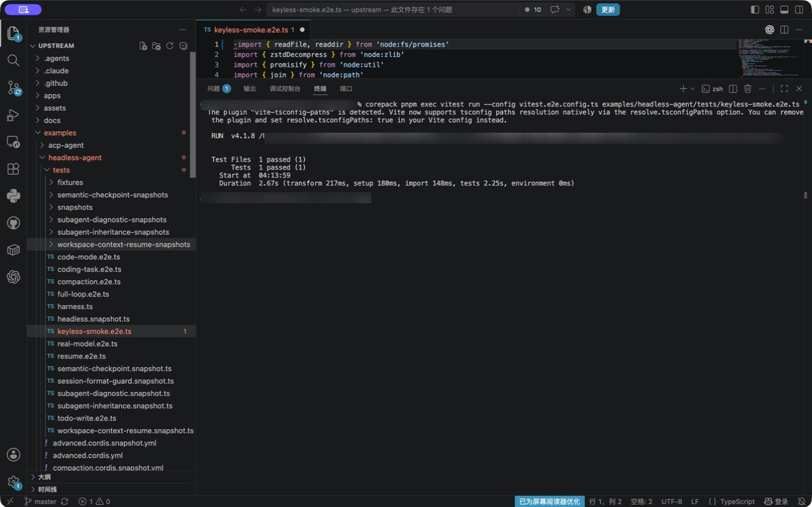This screenshot has height=507, width=812.
Task: Open Source Control view in activity bar
Action: pos(13,88)
